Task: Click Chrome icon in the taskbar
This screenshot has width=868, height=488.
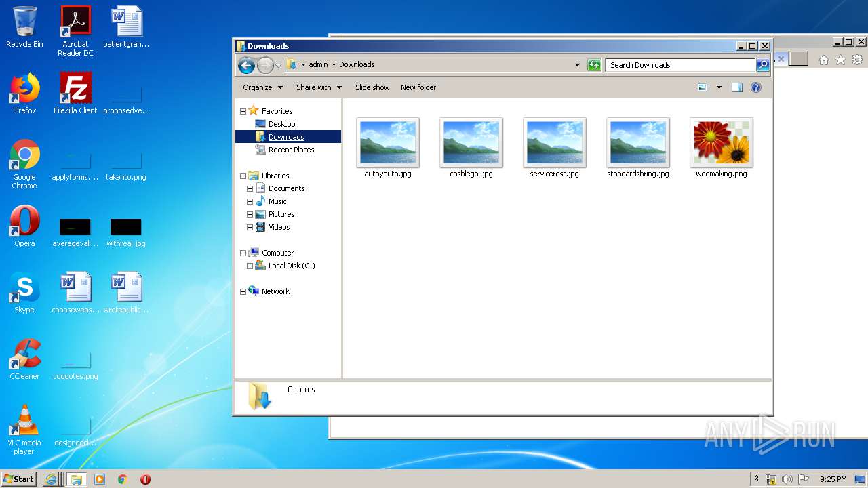Action: tap(122, 479)
